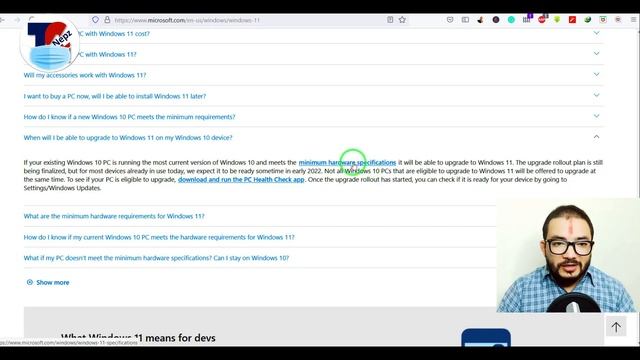This screenshot has width=640, height=360.
Task: Expand the 'PC with Windows 11 cost?' chevron
Action: point(596,33)
